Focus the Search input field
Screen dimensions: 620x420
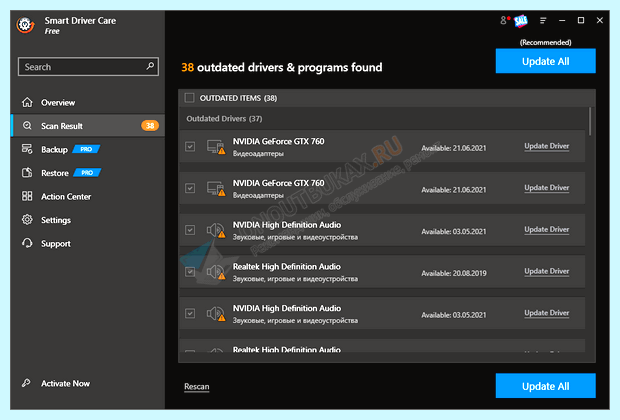coord(88,66)
